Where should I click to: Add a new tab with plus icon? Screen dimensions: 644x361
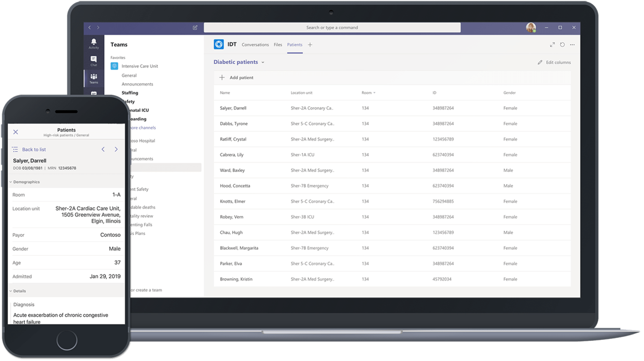pos(310,45)
